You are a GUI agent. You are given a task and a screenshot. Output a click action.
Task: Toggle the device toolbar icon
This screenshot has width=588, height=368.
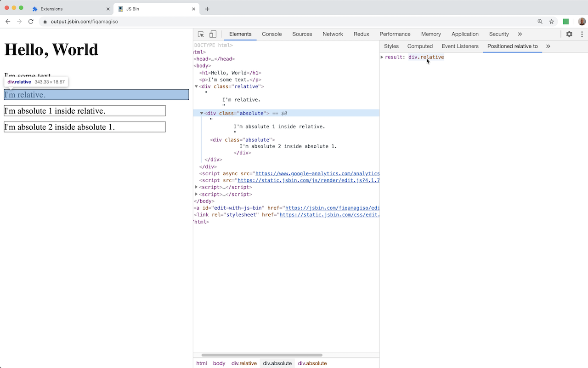[x=213, y=34]
